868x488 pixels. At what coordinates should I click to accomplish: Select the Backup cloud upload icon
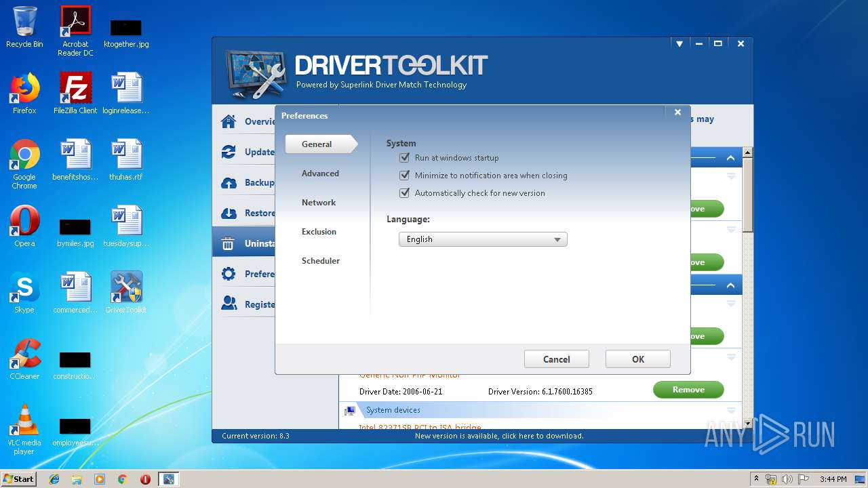pos(229,182)
